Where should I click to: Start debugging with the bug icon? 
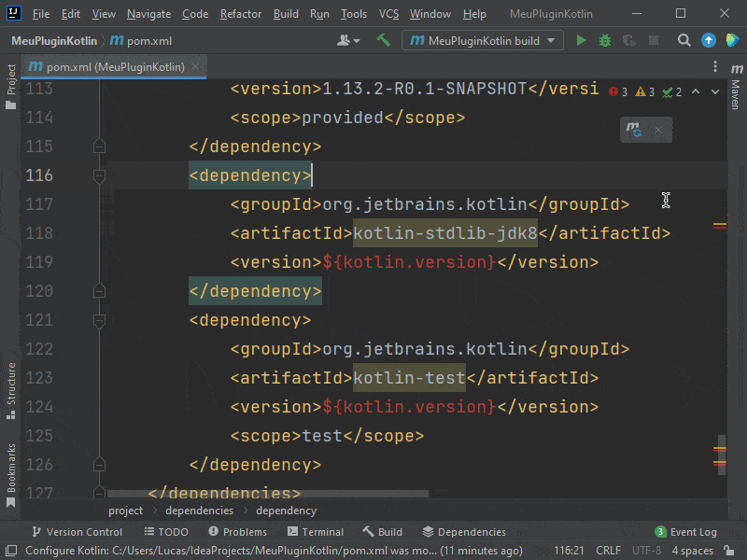click(x=605, y=41)
